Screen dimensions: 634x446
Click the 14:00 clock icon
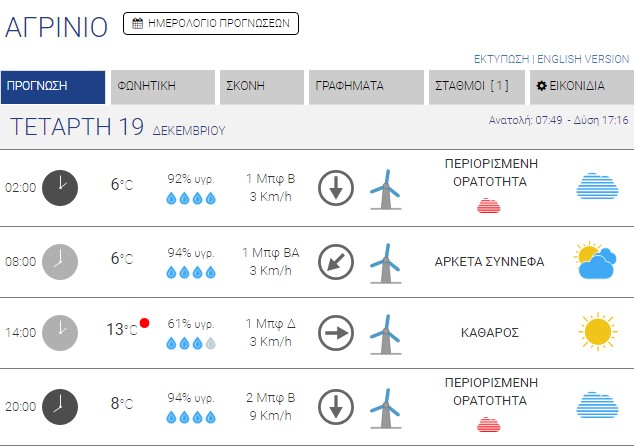pyautogui.click(x=60, y=332)
